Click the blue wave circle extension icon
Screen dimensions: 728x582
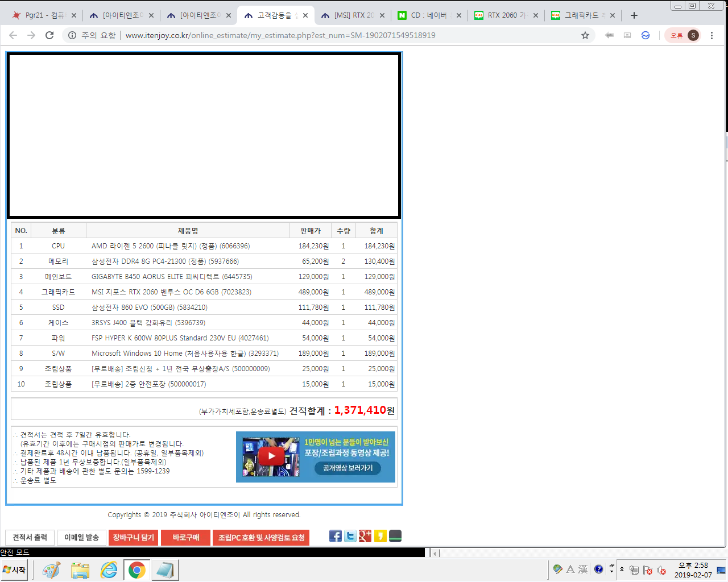coord(646,35)
